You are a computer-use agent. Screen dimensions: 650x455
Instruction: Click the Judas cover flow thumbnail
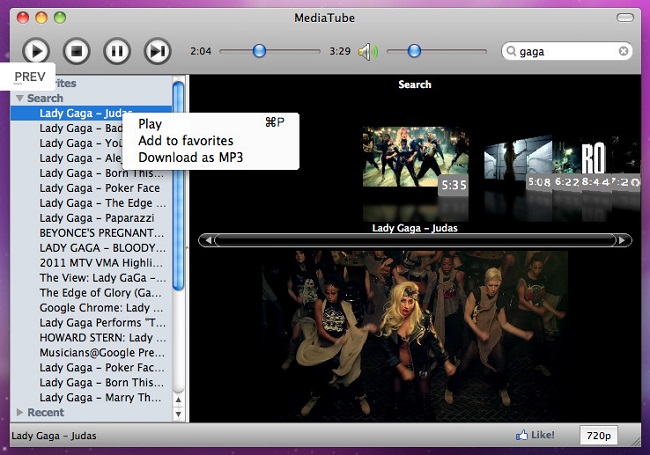click(x=416, y=157)
